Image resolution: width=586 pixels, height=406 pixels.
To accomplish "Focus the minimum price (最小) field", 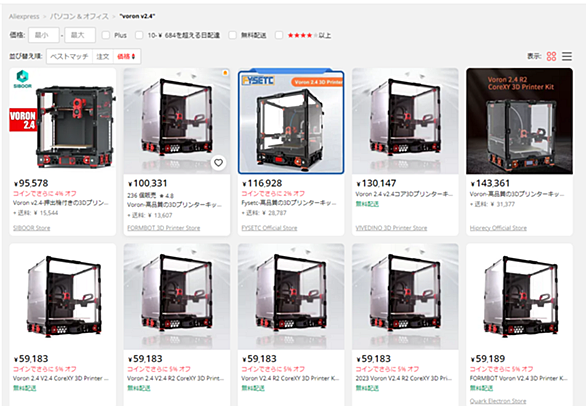I will coord(44,35).
